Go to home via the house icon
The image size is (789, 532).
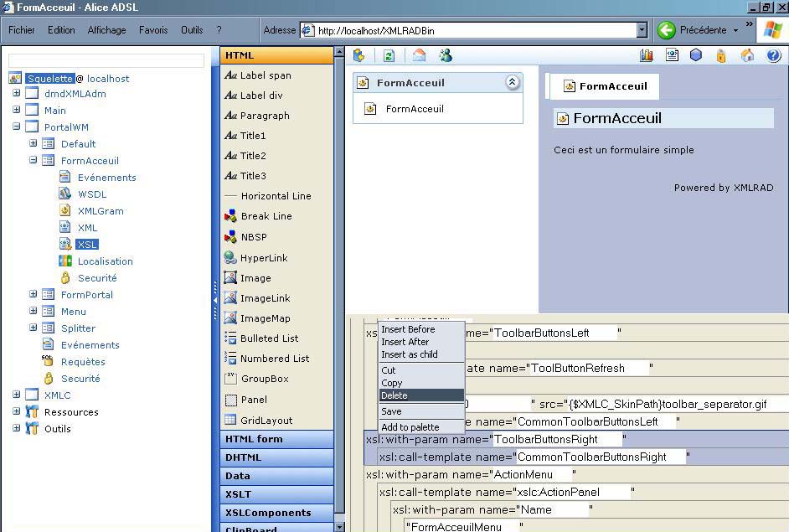(x=747, y=55)
